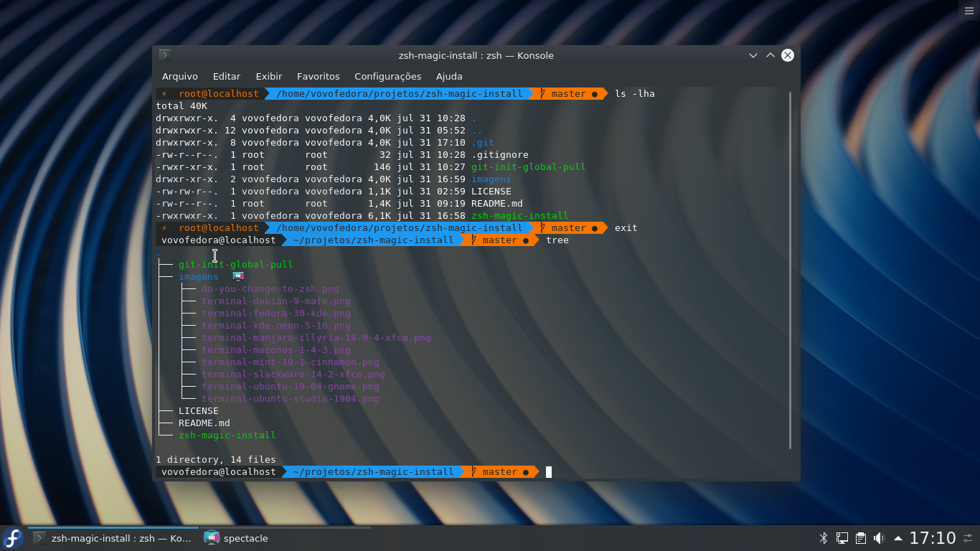Click the Konsole window title text

(x=476, y=55)
